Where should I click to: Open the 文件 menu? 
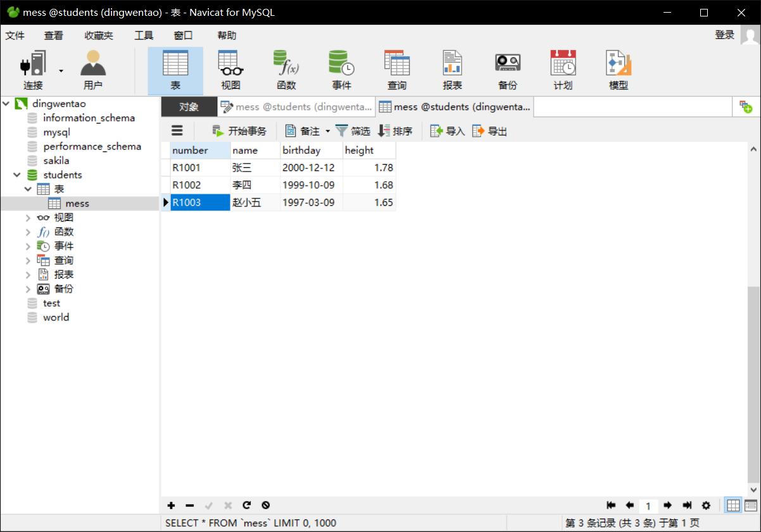point(15,35)
